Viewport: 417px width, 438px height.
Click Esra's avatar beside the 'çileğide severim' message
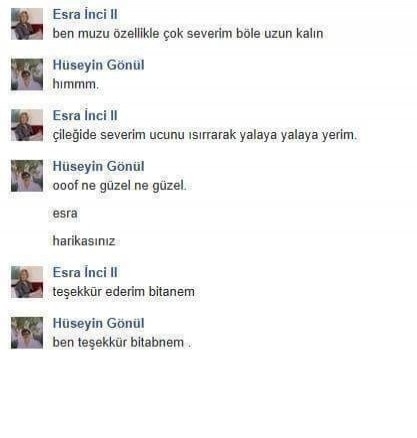pyautogui.click(x=27, y=125)
